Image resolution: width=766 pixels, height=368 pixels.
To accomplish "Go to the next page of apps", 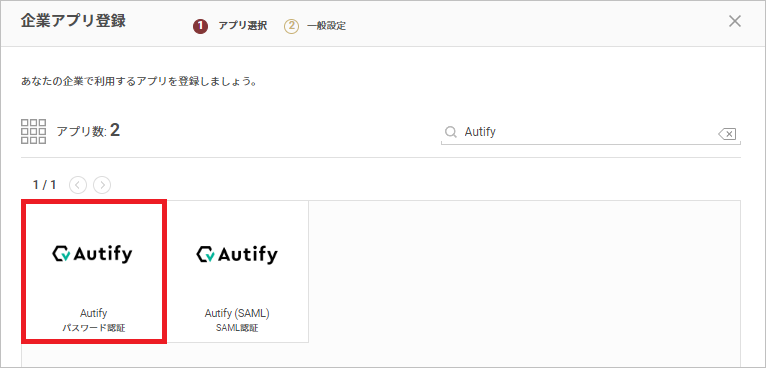I will (102, 185).
